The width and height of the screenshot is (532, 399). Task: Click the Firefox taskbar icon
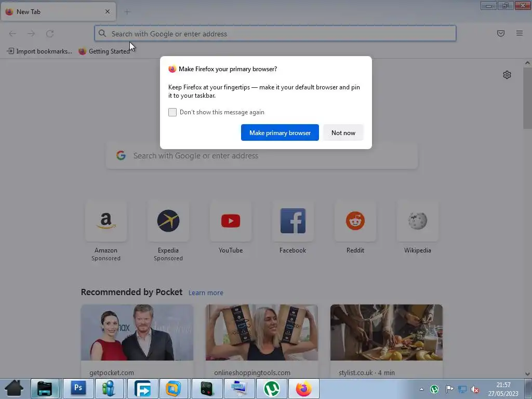pos(303,389)
